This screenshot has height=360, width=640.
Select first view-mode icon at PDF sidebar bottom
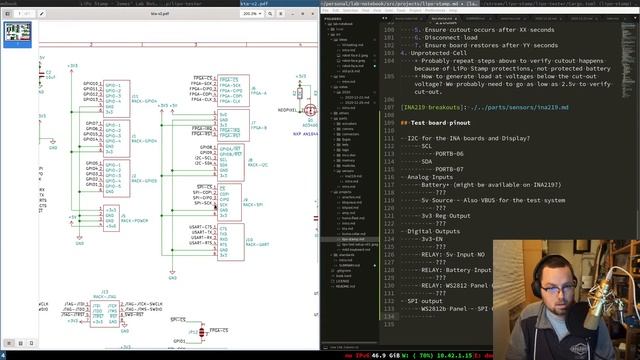point(9,343)
